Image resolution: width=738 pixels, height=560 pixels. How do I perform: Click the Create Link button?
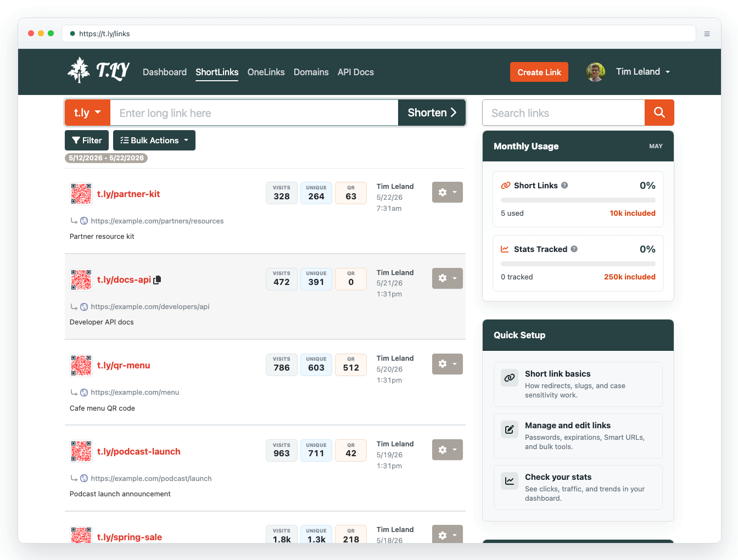[x=539, y=72]
